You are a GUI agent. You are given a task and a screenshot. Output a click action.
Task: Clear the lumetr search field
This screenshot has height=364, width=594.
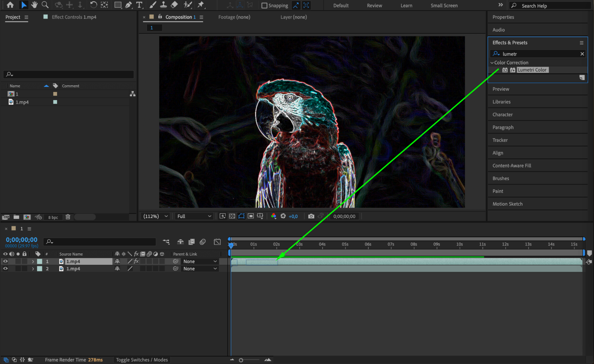582,54
